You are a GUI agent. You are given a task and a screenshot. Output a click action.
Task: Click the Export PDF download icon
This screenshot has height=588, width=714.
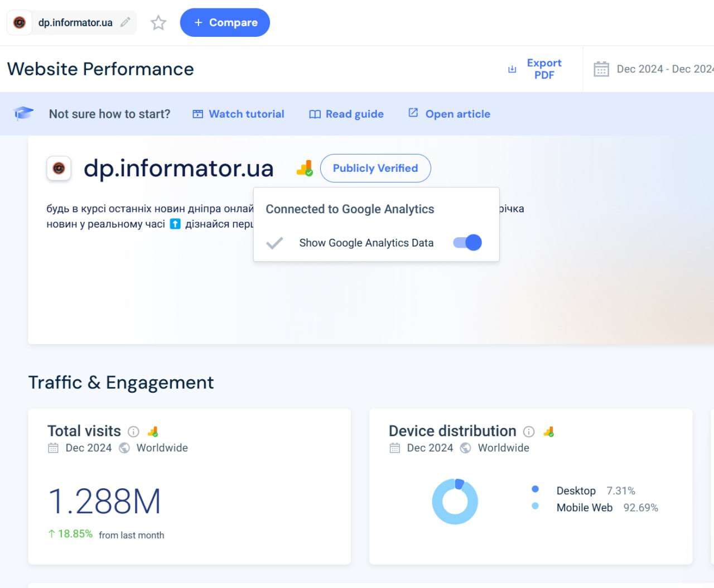coord(512,69)
